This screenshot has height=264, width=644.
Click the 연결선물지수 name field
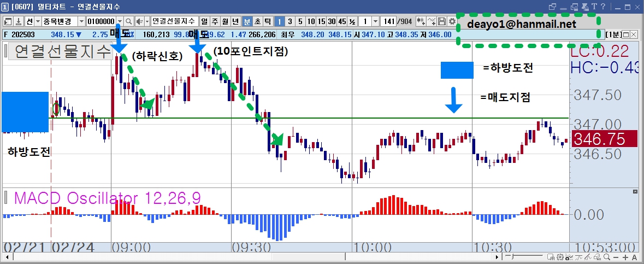175,21
